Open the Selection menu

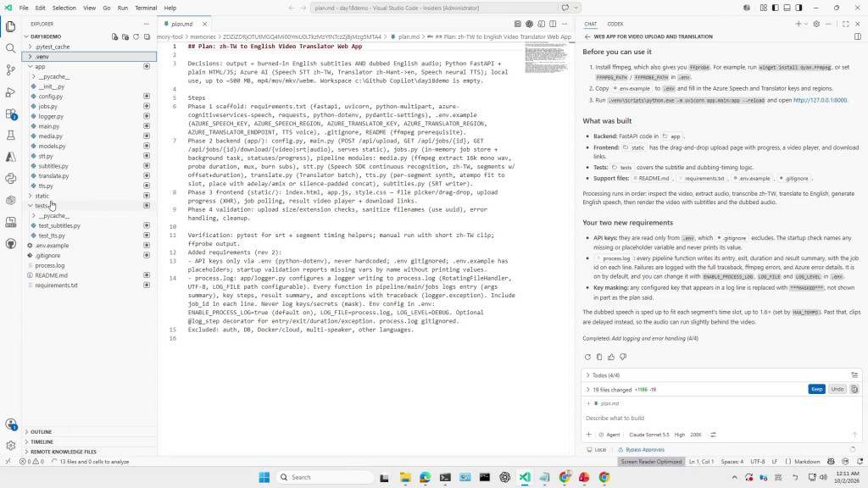coord(64,8)
